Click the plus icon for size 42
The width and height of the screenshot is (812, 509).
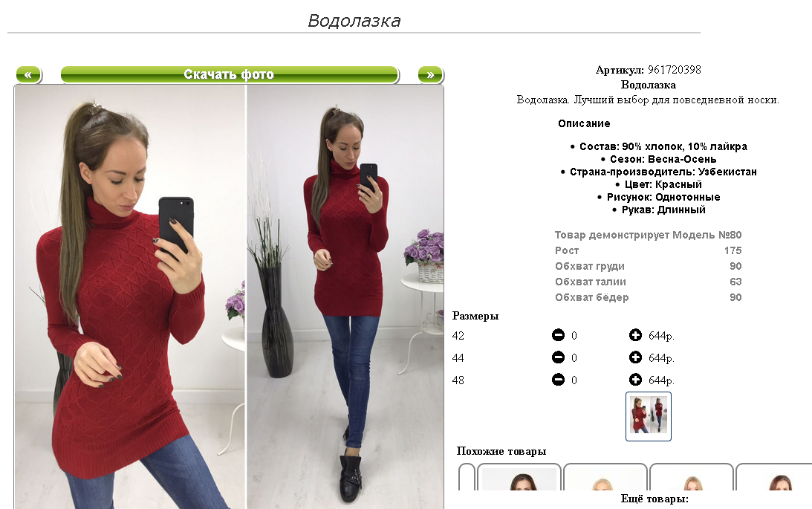(635, 336)
